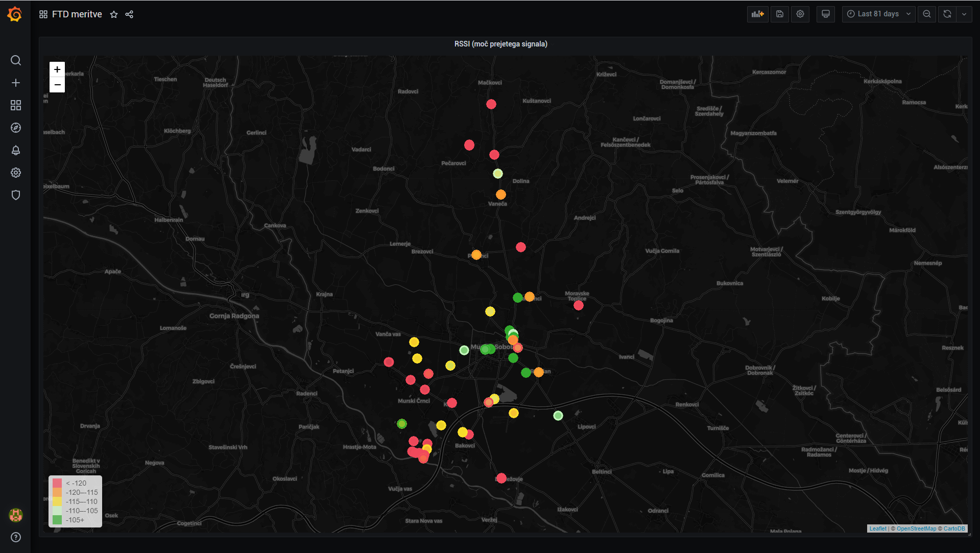Expand the Last 81 days time picker

tap(878, 14)
